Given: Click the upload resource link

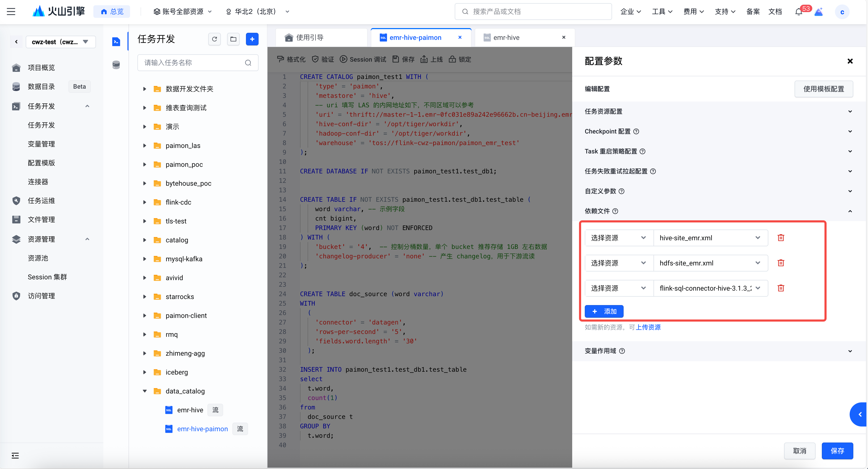Looking at the screenshot, I should [648, 328].
